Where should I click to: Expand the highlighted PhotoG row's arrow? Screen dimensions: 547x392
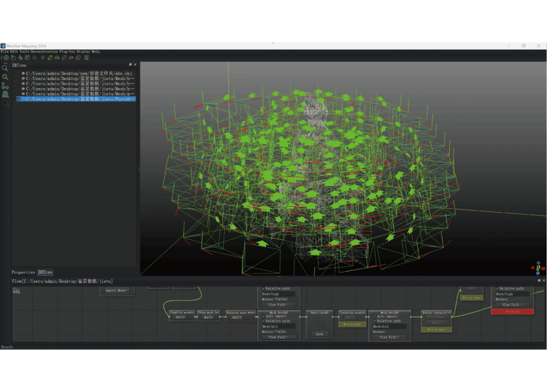pos(14,99)
